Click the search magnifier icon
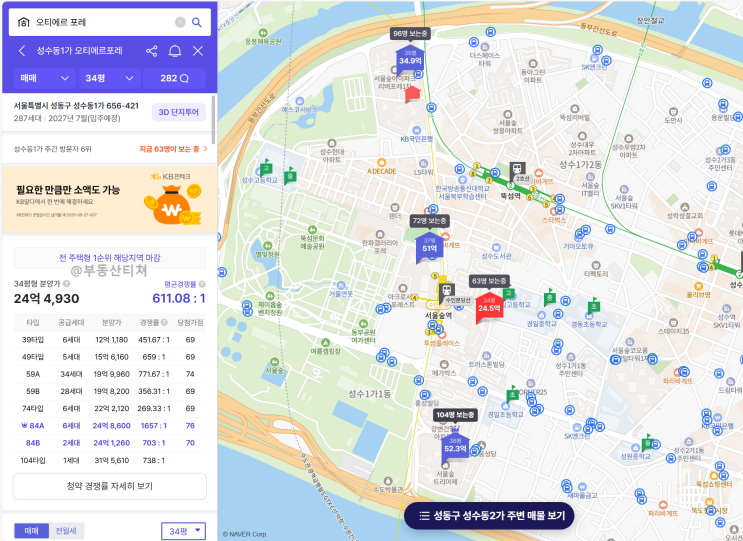This screenshot has width=743, height=541. [197, 22]
